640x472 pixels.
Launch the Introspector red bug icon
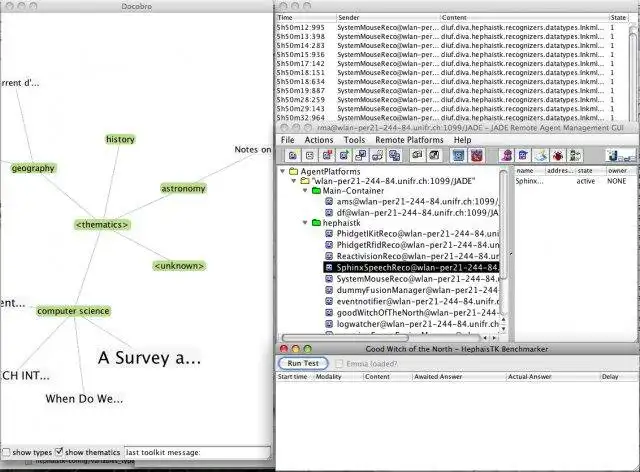(x=558, y=156)
